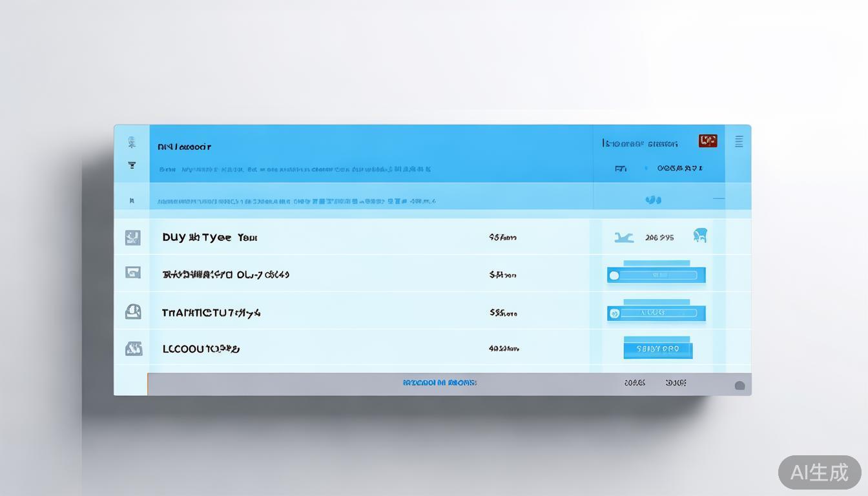Viewport: 868px width, 496px height.
Task: Toggle the switch in the second list row
Action: [x=656, y=276]
